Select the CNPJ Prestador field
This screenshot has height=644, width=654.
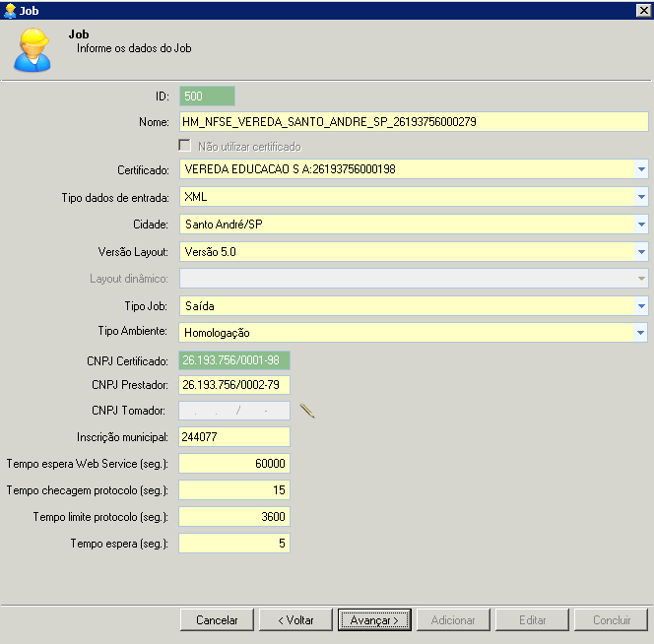[234, 384]
